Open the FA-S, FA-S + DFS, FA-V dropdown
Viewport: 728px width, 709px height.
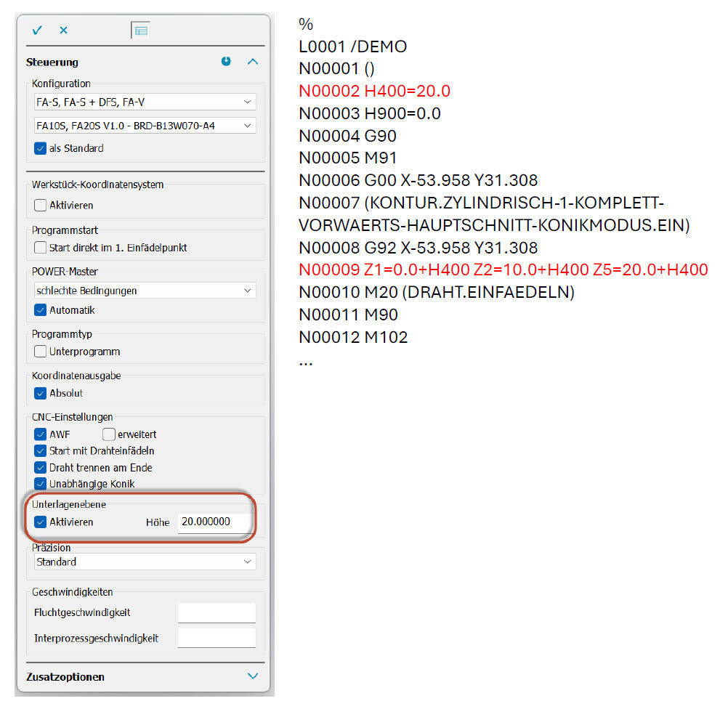click(145, 102)
